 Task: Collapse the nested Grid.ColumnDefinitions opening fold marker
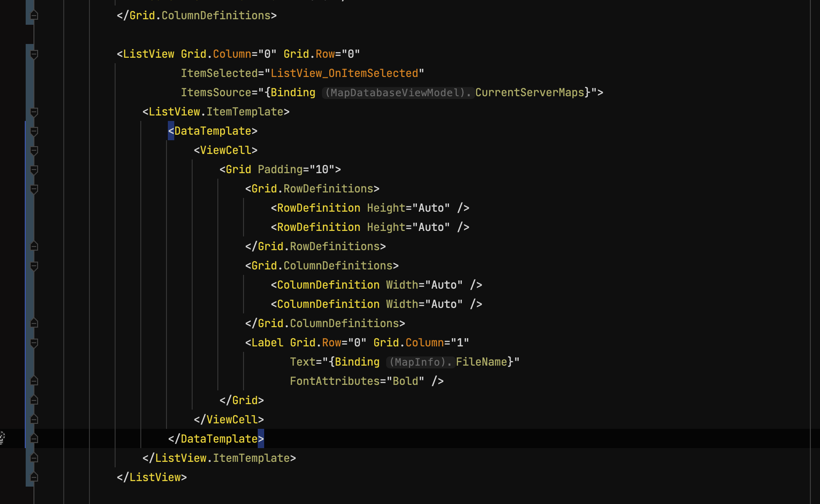(34, 266)
